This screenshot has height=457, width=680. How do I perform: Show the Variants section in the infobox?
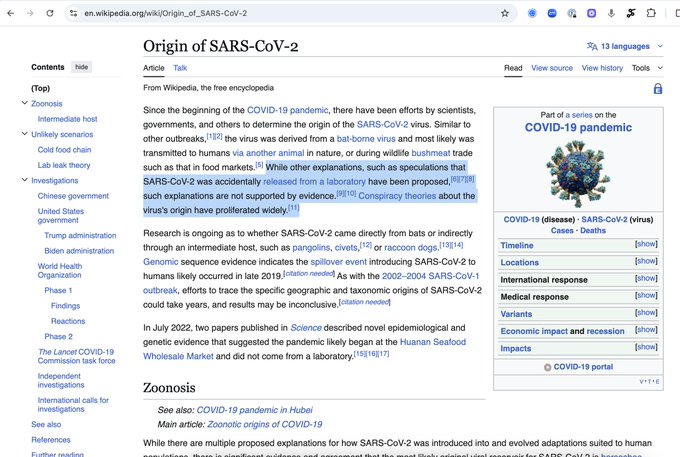646,313
